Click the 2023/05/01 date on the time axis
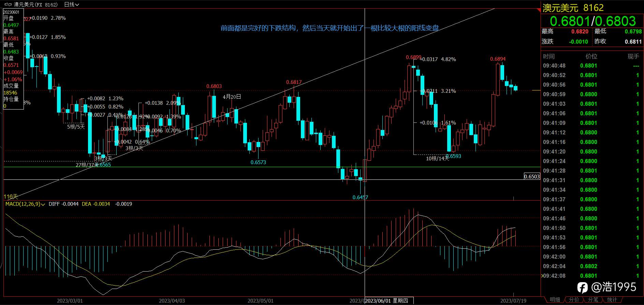Screen dimensions: 644x305 tap(260, 301)
